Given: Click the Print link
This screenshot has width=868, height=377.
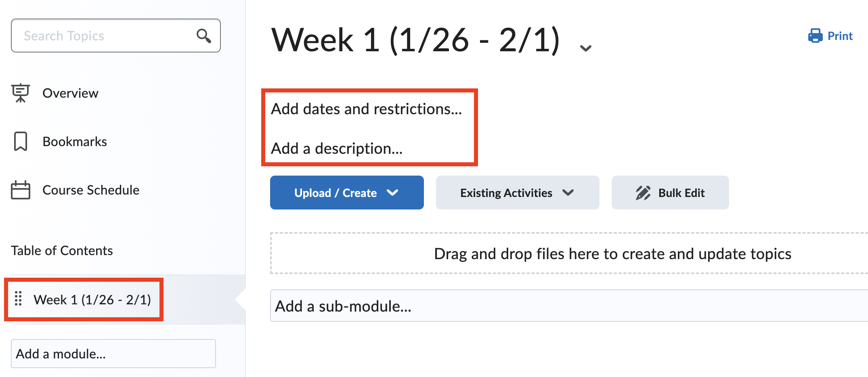Looking at the screenshot, I should coord(840,36).
